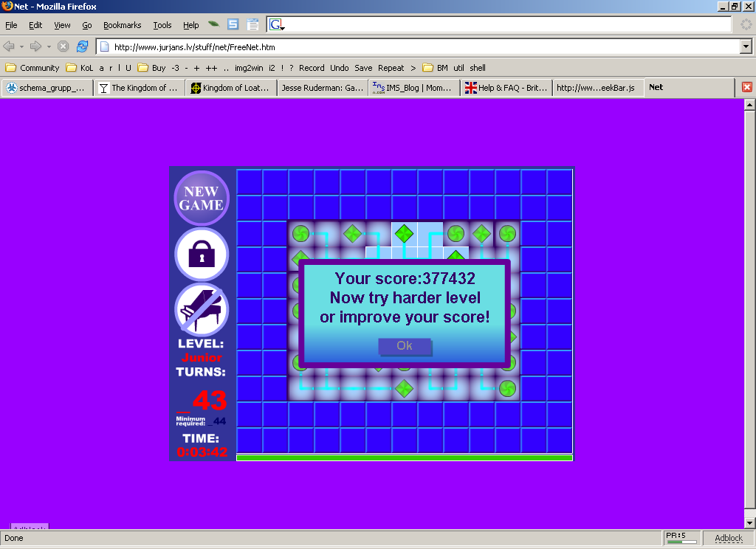Open the BM bookmarks folder
The image size is (756, 549).
[x=436, y=68]
